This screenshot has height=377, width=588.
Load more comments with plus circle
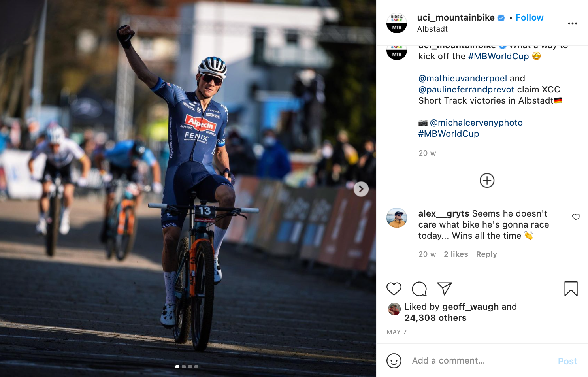(487, 181)
